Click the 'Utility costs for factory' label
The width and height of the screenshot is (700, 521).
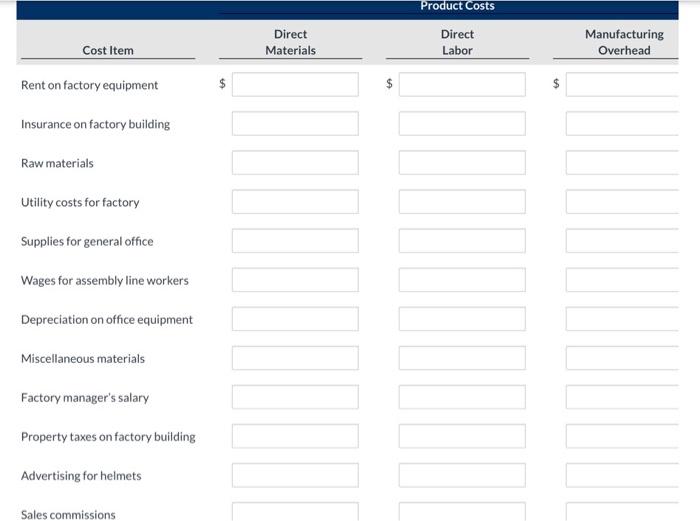tap(80, 202)
